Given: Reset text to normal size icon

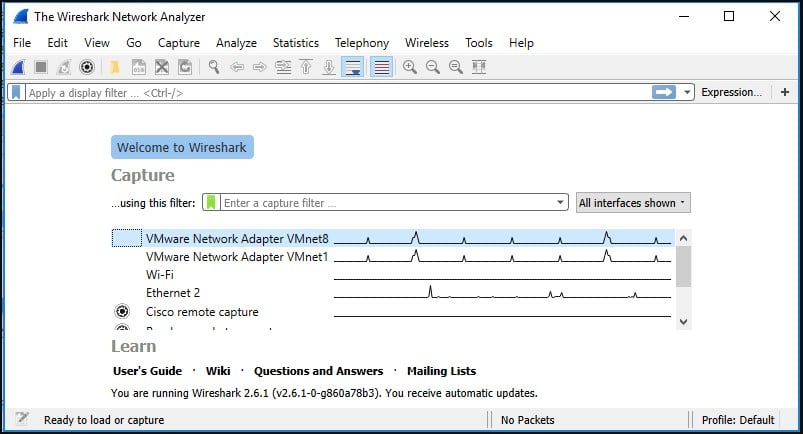Looking at the screenshot, I should pos(456,67).
